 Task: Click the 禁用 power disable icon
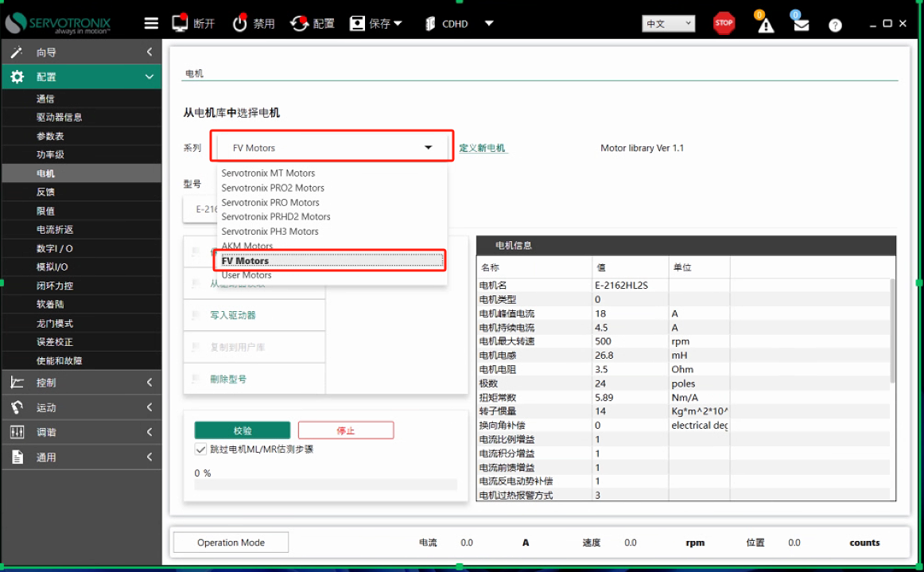pyautogui.click(x=240, y=24)
